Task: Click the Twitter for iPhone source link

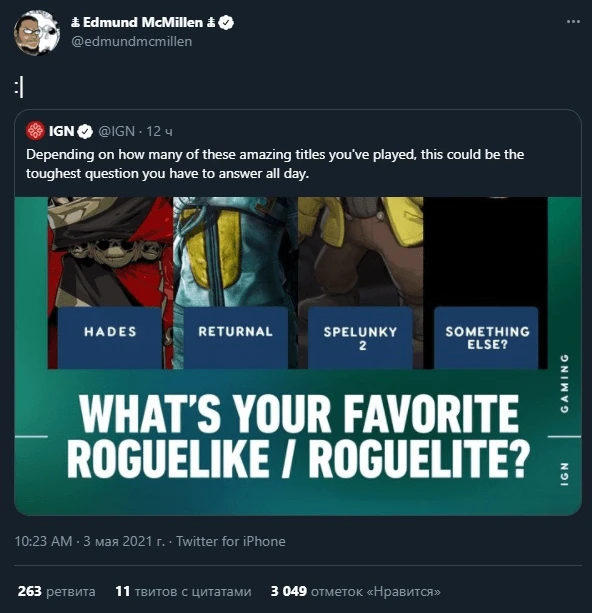Action: (x=231, y=541)
